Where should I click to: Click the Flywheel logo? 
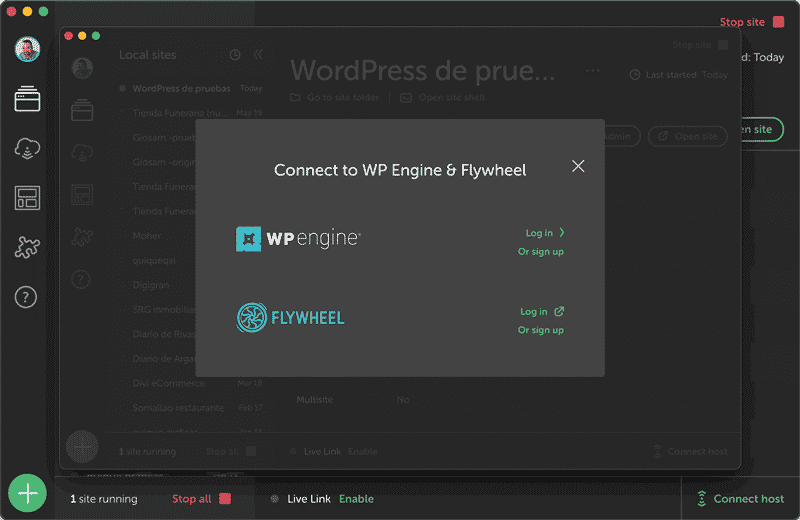[x=290, y=317]
